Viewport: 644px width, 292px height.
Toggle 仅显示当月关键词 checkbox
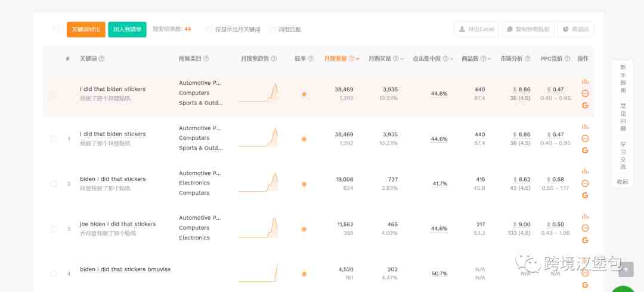208,30
